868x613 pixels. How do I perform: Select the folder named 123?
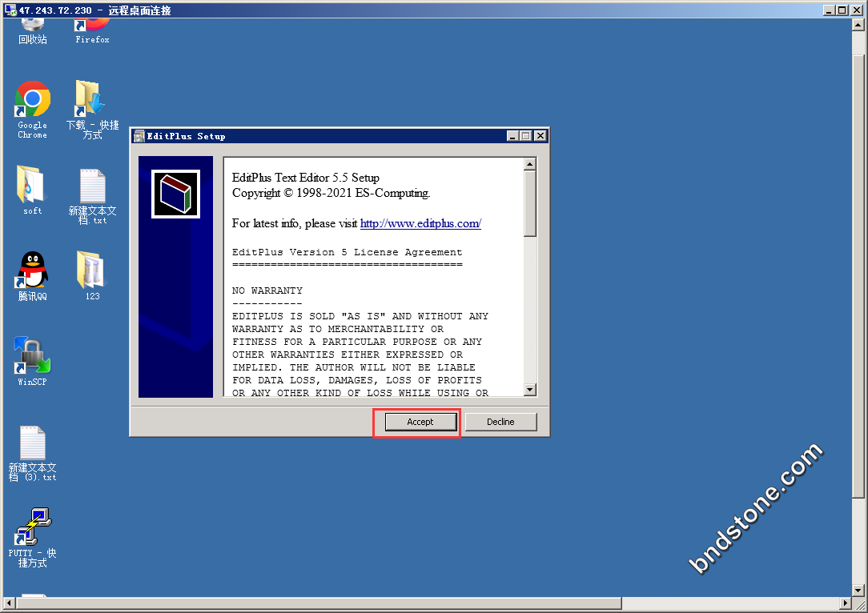[91, 270]
